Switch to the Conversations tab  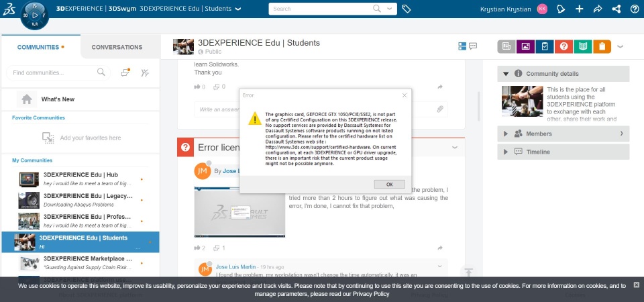click(117, 47)
